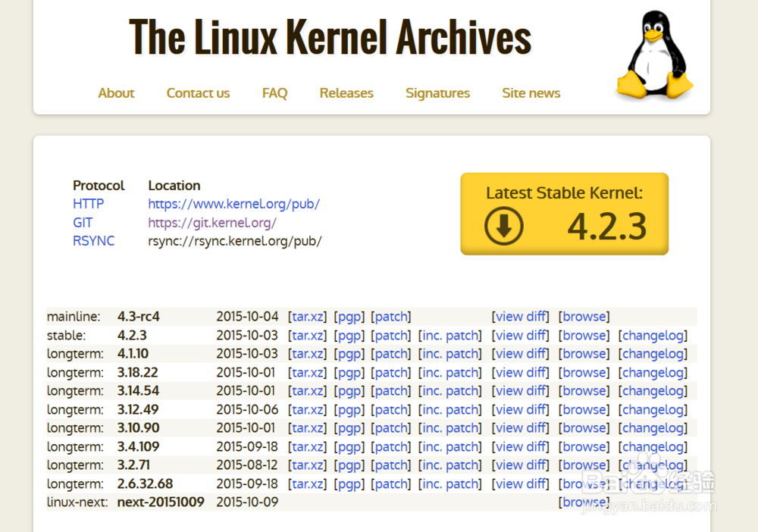Select the date 2015-10-06 for 3.12.49

point(247,410)
